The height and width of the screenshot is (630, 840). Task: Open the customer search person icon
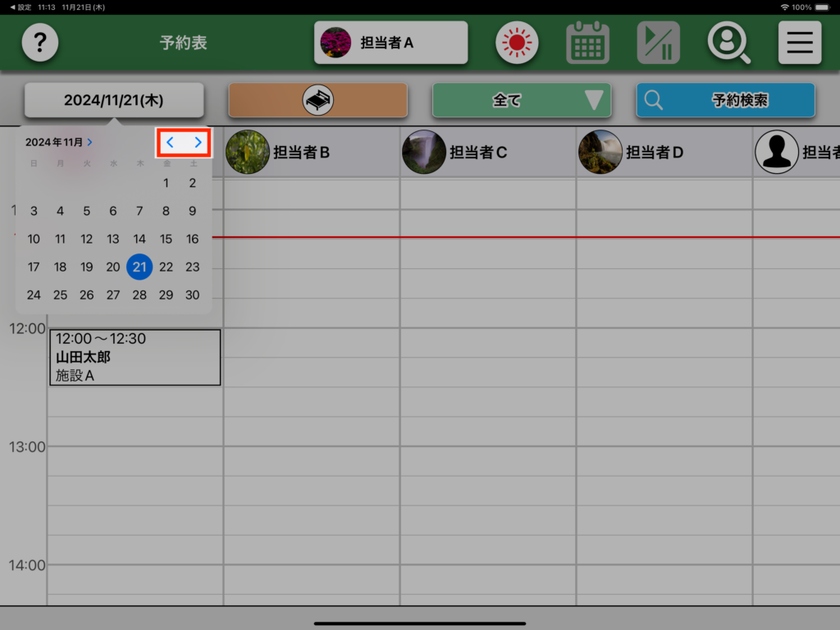(728, 43)
